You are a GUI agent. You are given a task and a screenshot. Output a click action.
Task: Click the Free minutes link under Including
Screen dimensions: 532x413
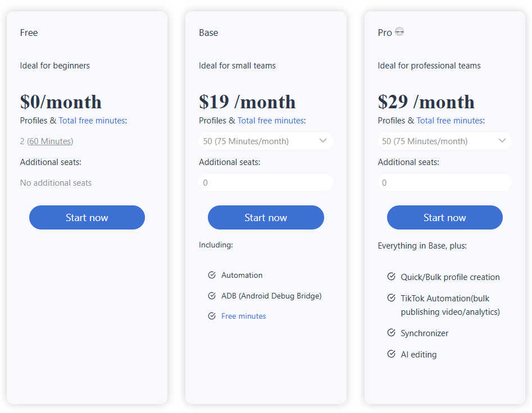(x=244, y=316)
